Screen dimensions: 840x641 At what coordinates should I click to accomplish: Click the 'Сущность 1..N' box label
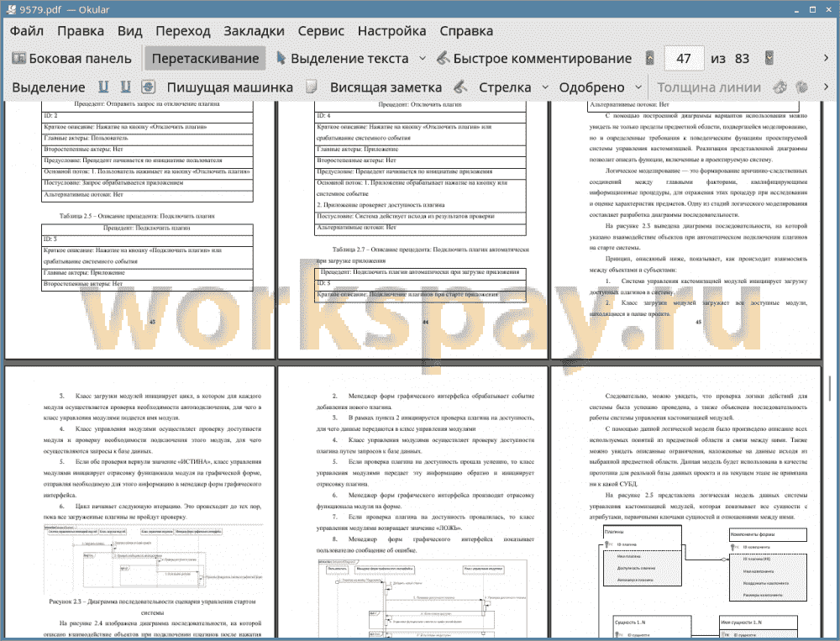click(x=630, y=623)
